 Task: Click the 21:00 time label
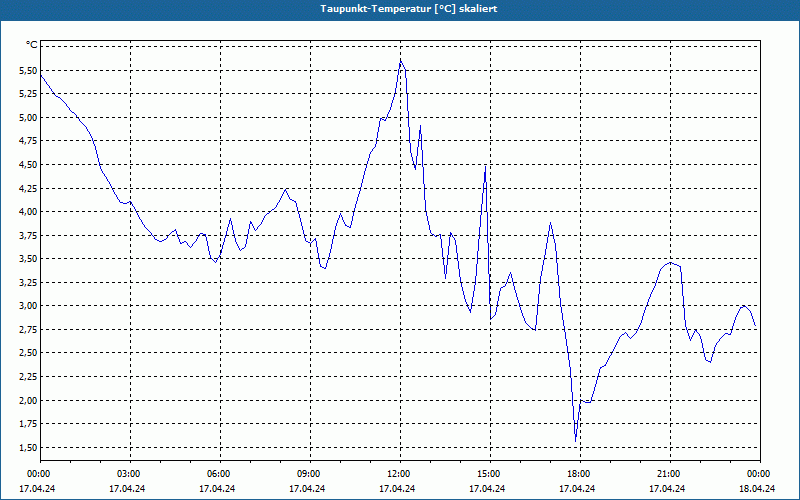(670, 474)
